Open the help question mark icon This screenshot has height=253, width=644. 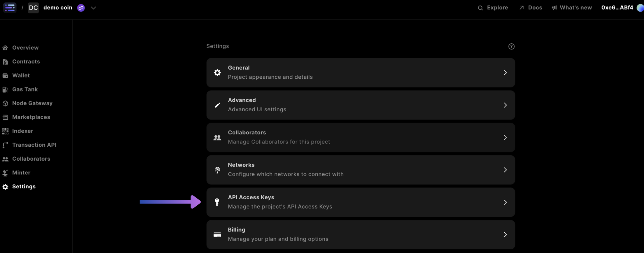click(x=511, y=46)
